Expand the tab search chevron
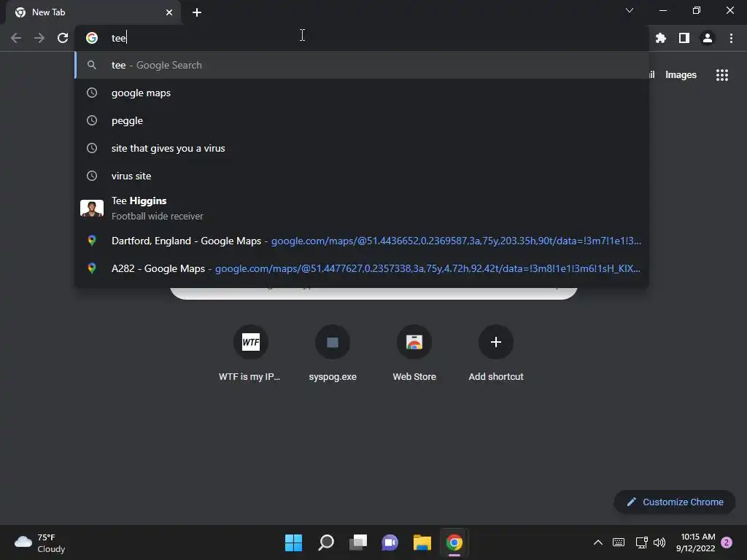This screenshot has height=560, width=747. click(x=630, y=10)
